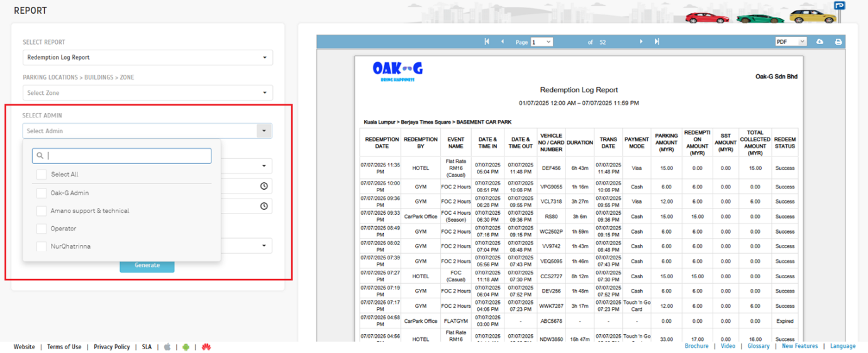
Task: Tick the Oak-G Admin checkbox
Action: tap(42, 193)
